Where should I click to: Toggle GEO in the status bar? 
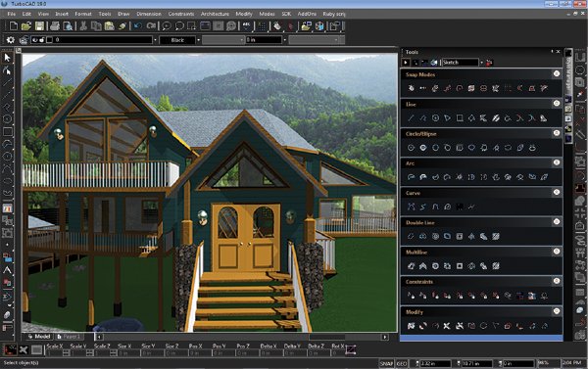[x=402, y=363]
